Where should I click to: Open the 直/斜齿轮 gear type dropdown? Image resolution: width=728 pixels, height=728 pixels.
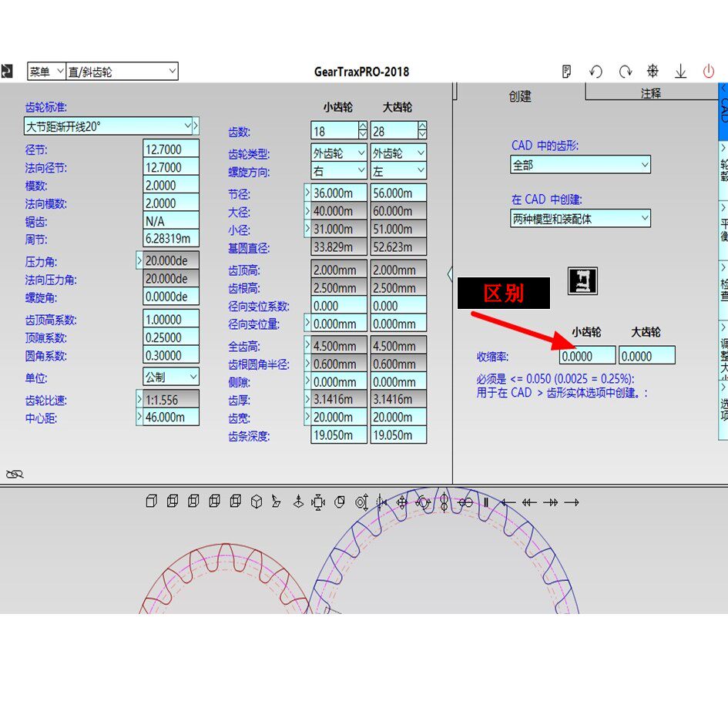[122, 72]
